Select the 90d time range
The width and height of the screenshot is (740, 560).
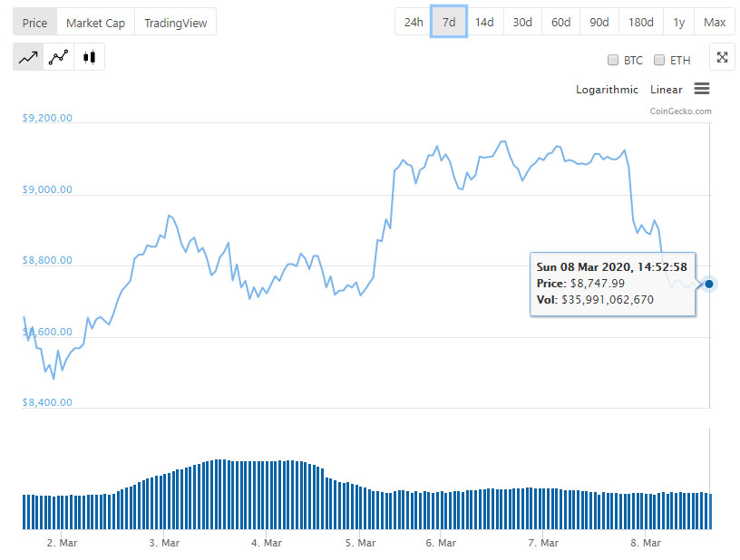[599, 22]
